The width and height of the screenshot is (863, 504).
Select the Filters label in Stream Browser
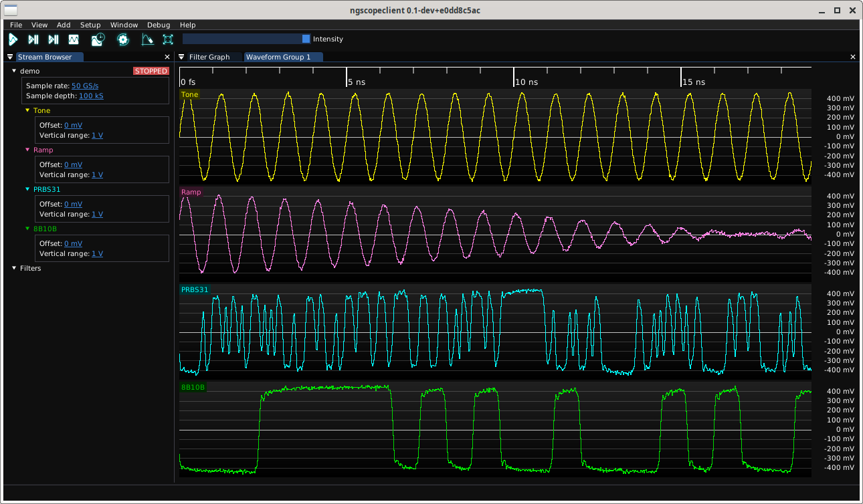[31, 268]
